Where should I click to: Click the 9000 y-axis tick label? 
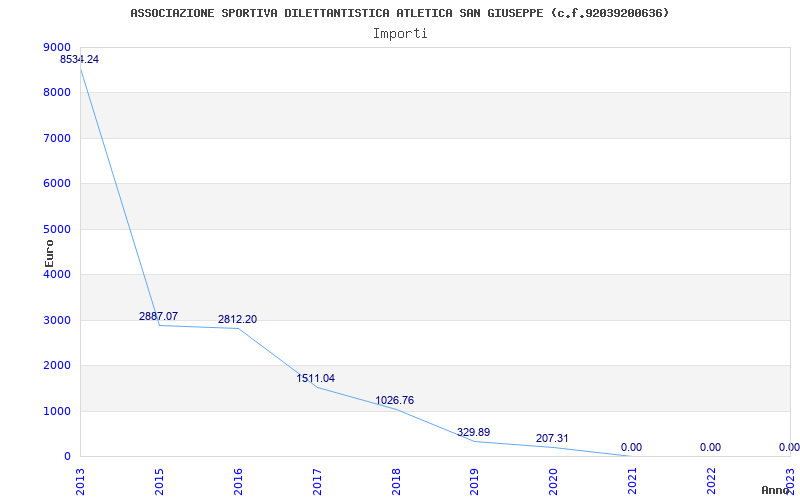tap(57, 47)
